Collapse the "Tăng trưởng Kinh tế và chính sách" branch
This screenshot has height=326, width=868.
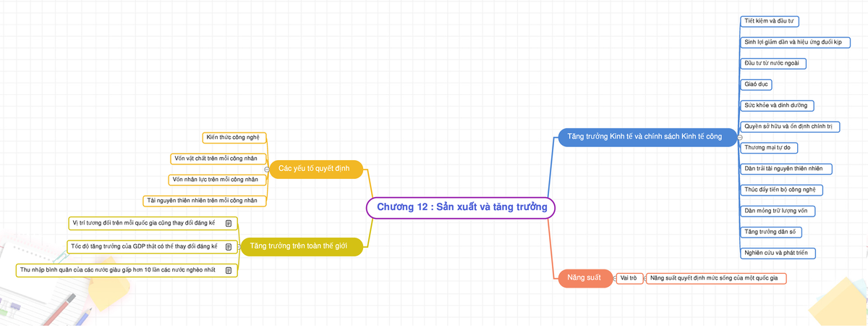(739, 136)
